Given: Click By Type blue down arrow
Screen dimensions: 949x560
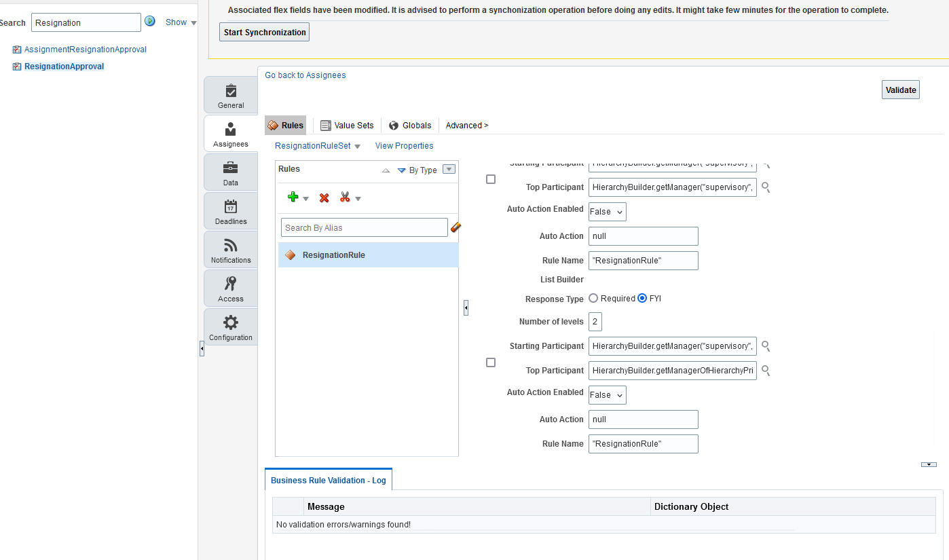Looking at the screenshot, I should 401,170.
